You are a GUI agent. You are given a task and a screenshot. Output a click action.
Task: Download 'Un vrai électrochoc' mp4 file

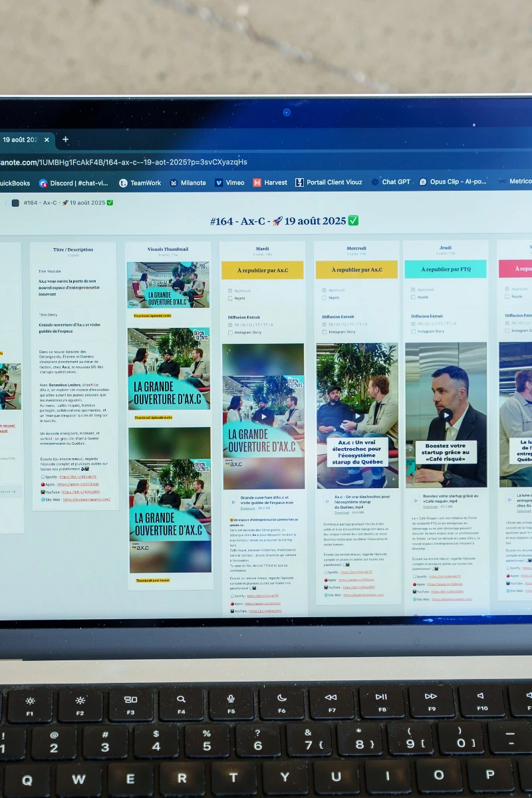click(x=342, y=513)
